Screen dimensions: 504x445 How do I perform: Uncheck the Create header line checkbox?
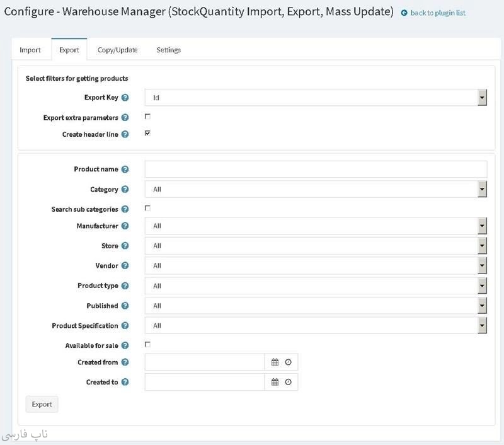(x=147, y=134)
